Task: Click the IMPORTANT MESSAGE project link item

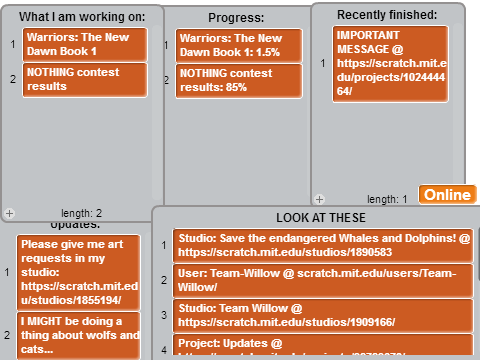Action: [390, 64]
